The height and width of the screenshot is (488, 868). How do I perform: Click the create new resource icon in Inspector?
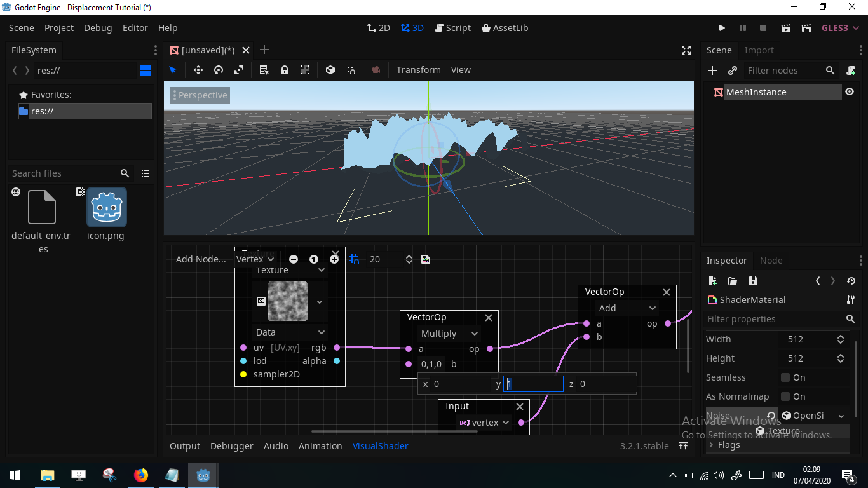coord(712,281)
